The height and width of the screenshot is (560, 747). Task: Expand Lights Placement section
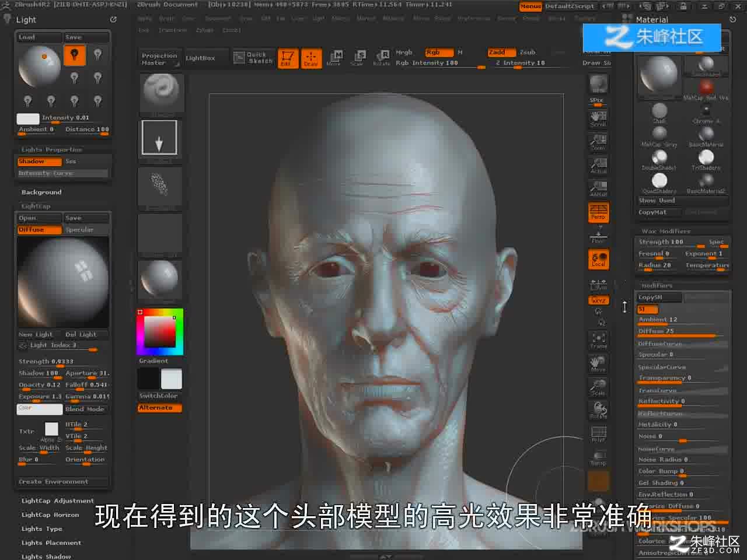(x=51, y=542)
